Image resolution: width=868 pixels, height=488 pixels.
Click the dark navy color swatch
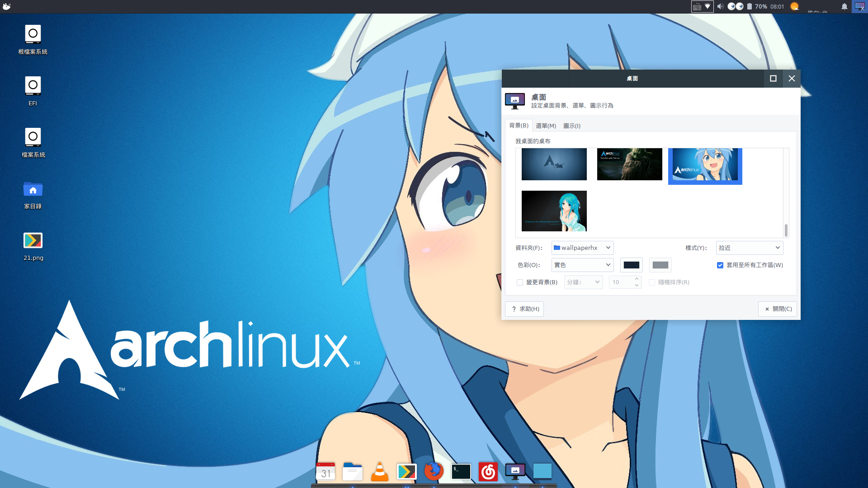click(631, 265)
